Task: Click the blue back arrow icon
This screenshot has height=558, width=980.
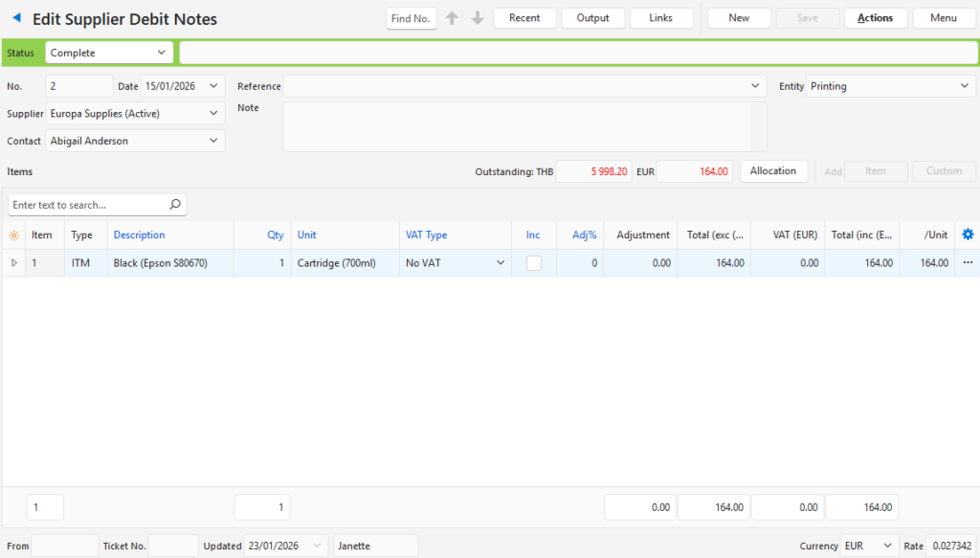Action: (16, 18)
